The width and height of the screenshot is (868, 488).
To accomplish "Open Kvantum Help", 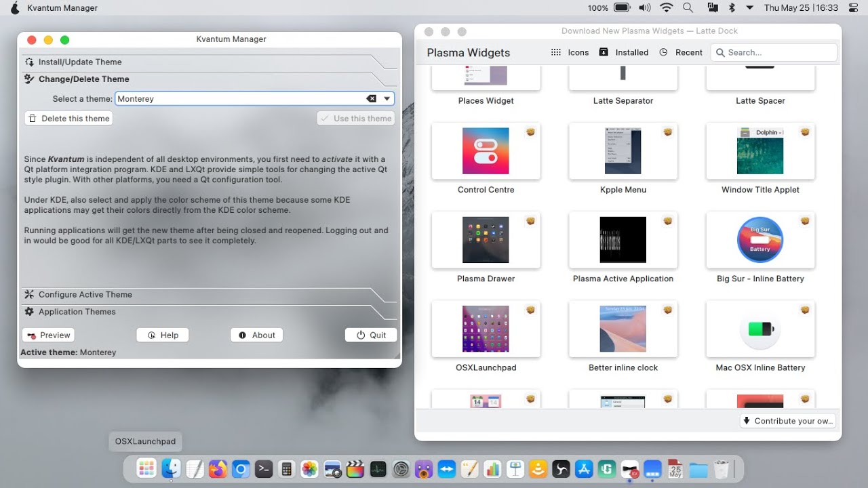I will click(x=163, y=335).
